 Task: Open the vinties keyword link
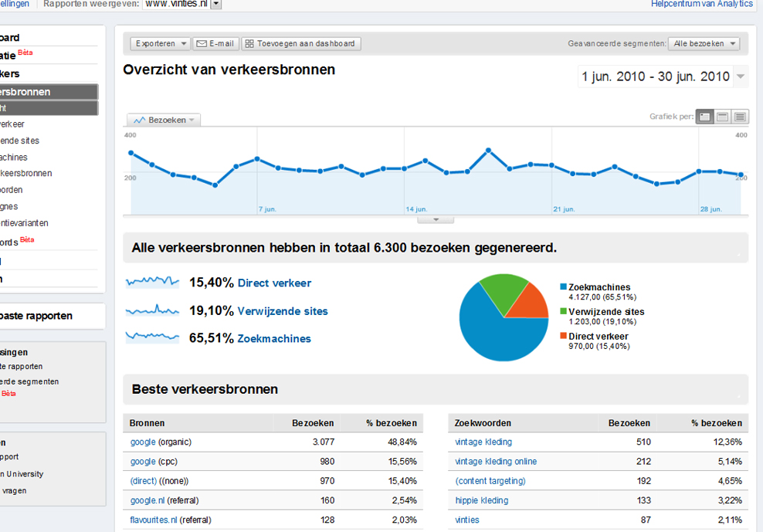[467, 520]
